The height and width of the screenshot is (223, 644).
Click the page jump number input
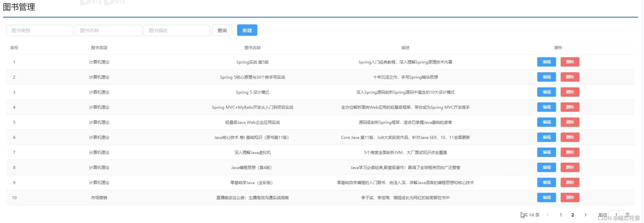[616, 215]
